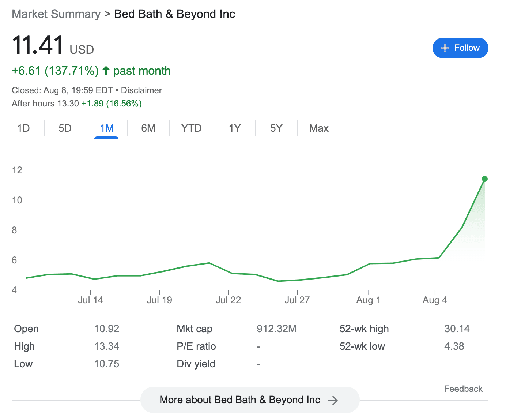Click the Mkt cap label
Screen dimensions: 506x420
(194, 329)
